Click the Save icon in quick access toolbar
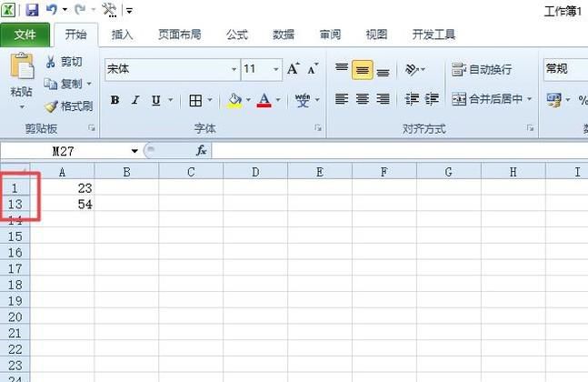This screenshot has height=382, width=588. [32, 10]
